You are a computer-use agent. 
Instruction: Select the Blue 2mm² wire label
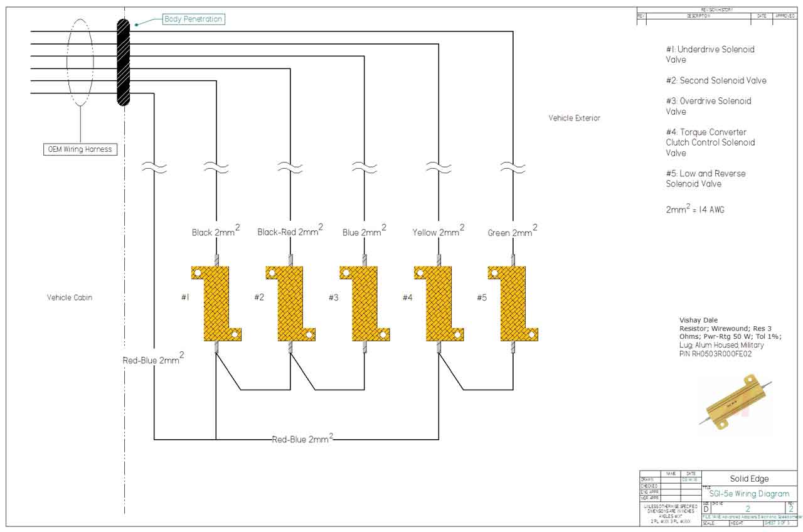click(x=364, y=231)
